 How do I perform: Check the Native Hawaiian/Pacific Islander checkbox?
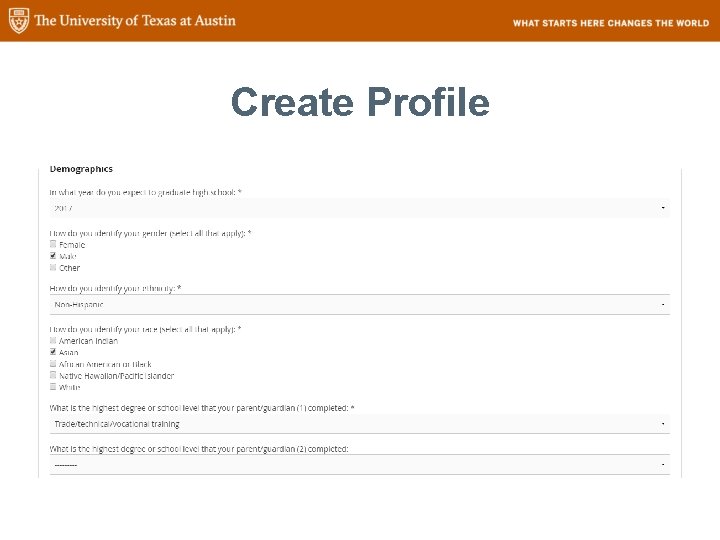coord(53,375)
